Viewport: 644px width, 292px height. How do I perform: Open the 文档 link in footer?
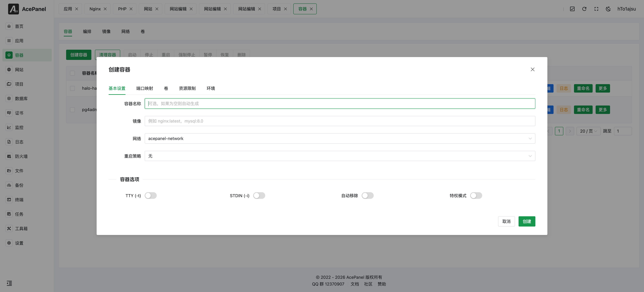[354, 284]
